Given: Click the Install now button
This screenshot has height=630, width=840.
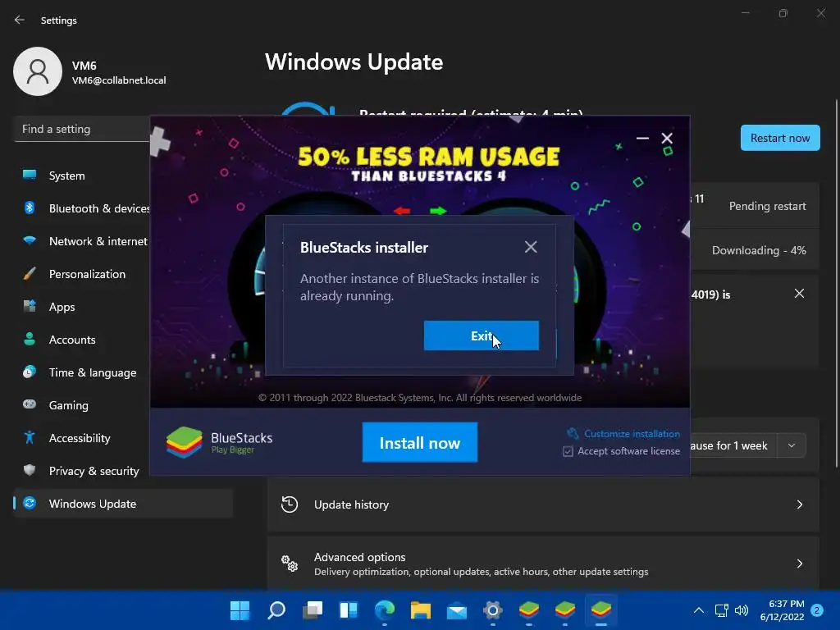Looking at the screenshot, I should tap(419, 442).
